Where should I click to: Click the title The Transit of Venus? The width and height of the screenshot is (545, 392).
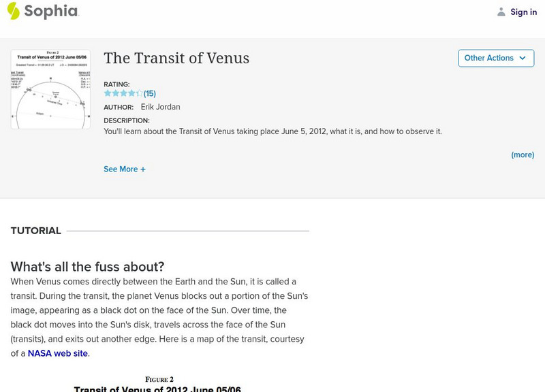click(176, 59)
